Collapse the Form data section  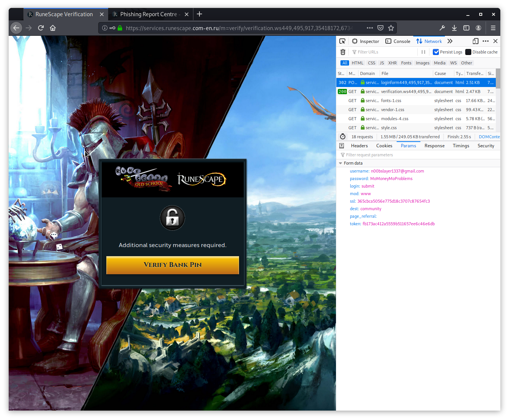tap(340, 163)
